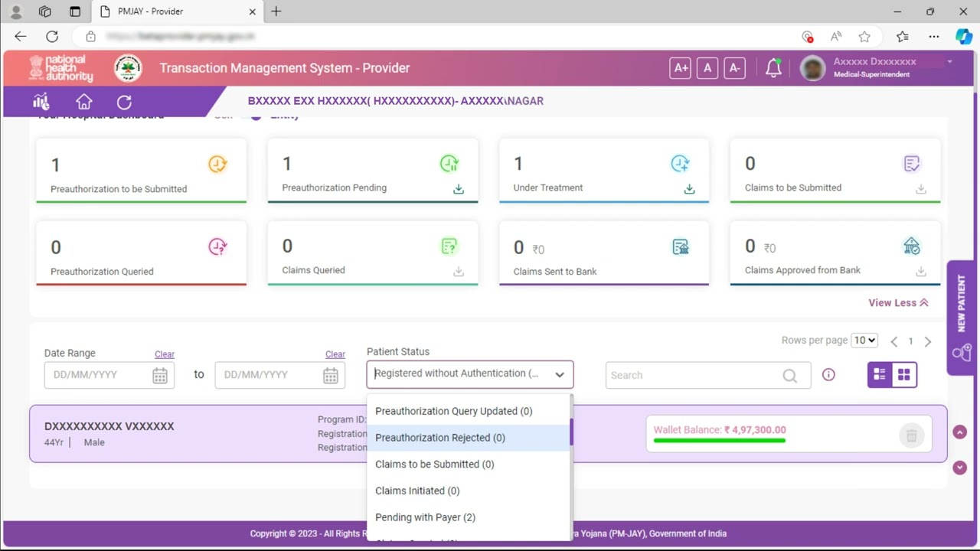The width and height of the screenshot is (980, 551).
Task: Toggle the Patient Status dropdown arrow
Action: pyautogui.click(x=560, y=375)
